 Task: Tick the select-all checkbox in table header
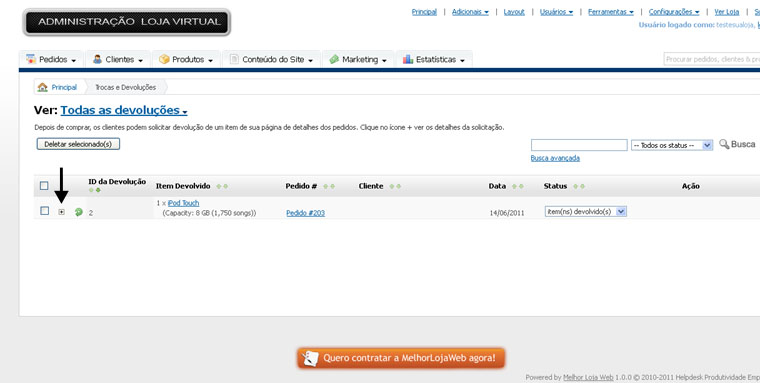click(x=44, y=186)
